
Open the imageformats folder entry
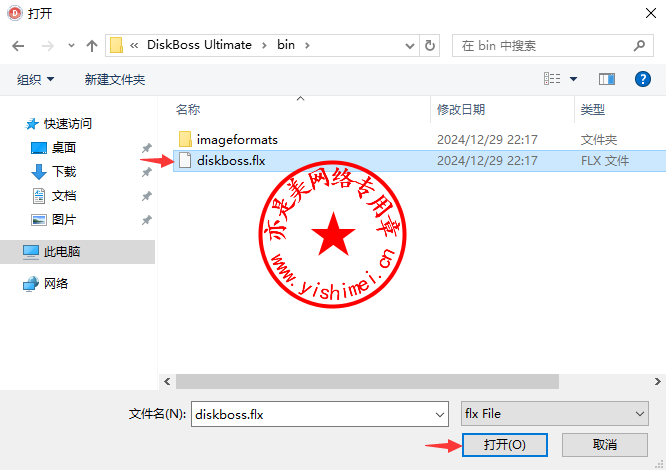pyautogui.click(x=237, y=140)
